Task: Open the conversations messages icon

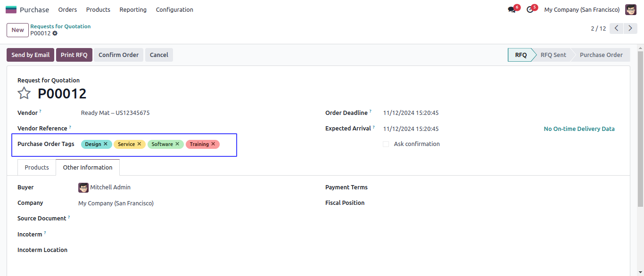Action: pos(512,9)
